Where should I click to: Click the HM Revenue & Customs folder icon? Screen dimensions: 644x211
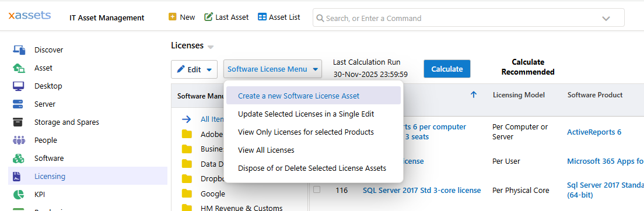click(x=187, y=208)
